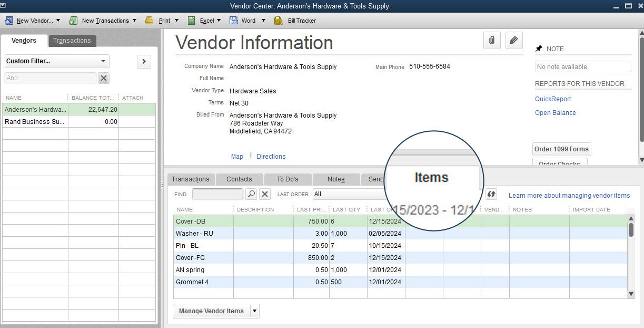Image resolution: width=644 pixels, height=328 pixels.
Task: Click the pencil edit vendor icon
Action: pyautogui.click(x=514, y=41)
